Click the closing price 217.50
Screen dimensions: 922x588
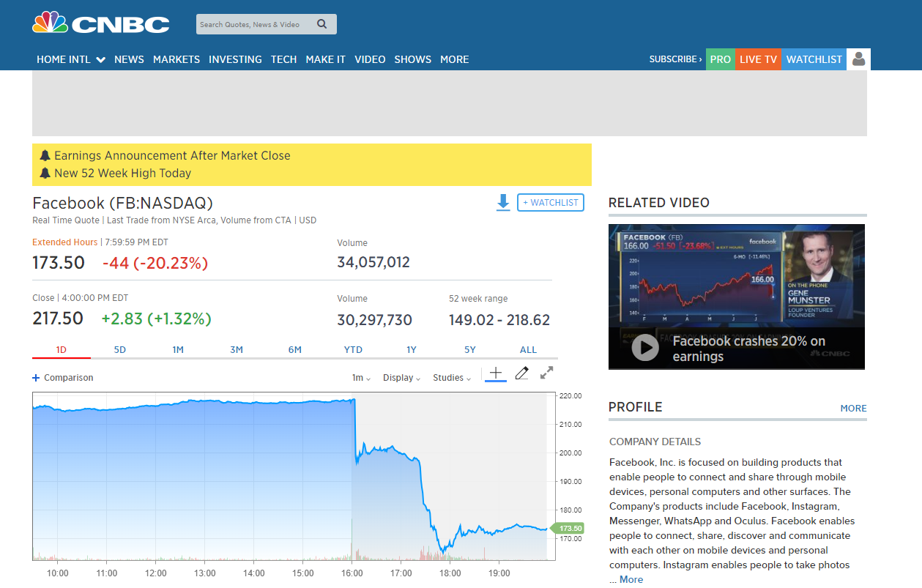pos(58,319)
